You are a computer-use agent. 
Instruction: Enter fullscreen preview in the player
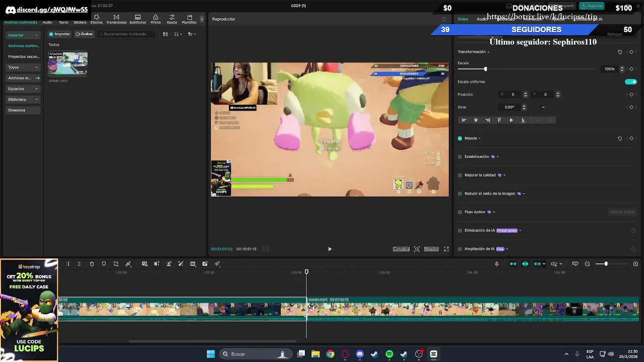click(446, 249)
